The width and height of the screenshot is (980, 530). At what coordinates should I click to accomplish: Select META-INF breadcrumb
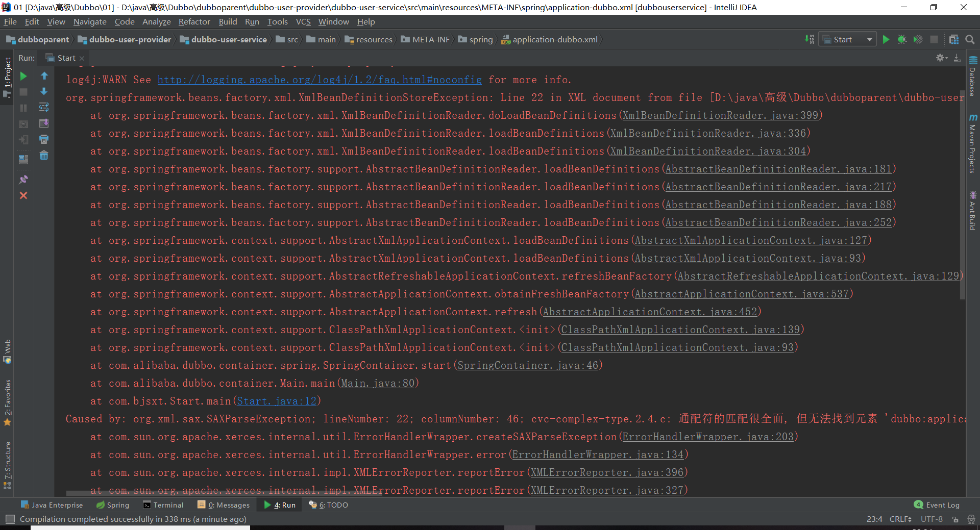pyautogui.click(x=425, y=39)
